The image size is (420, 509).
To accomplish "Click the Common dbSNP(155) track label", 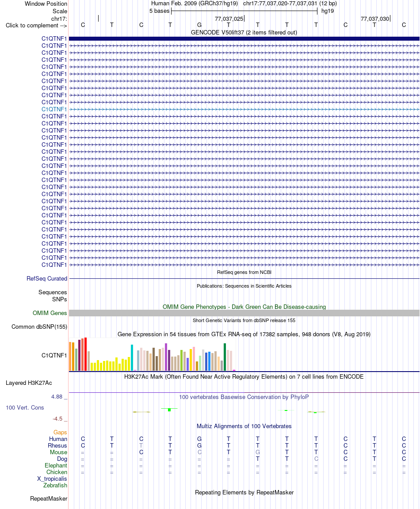I will pos(39,327).
